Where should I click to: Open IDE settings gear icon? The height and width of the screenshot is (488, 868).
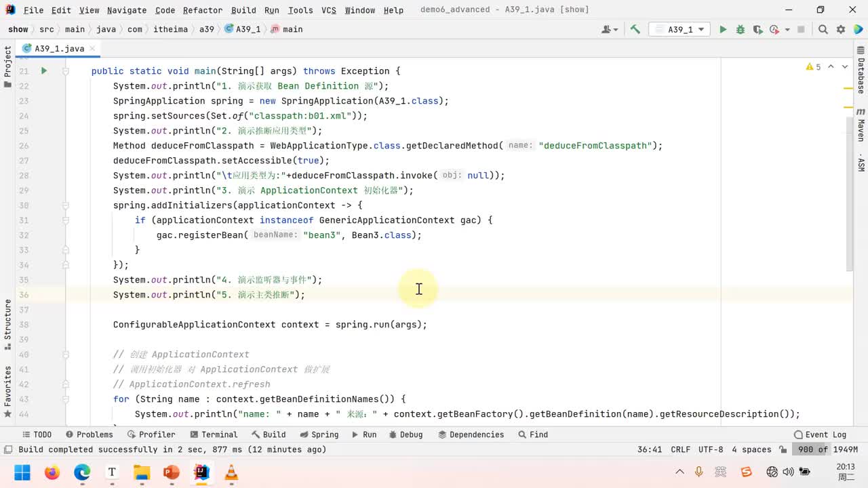(841, 29)
